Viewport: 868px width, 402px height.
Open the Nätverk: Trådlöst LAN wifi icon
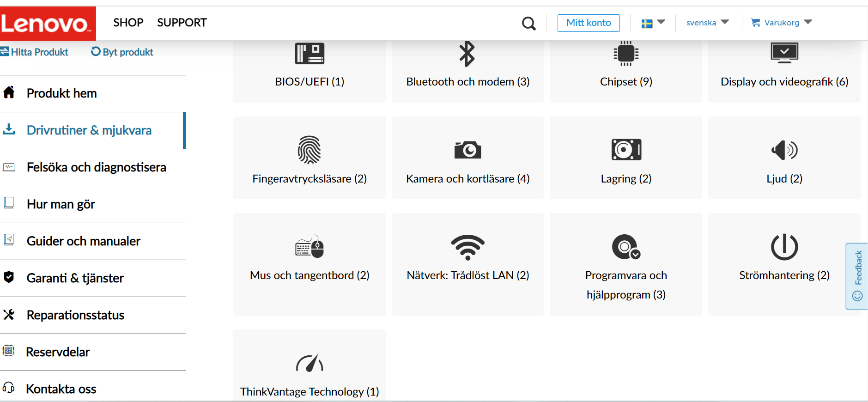pos(467,247)
